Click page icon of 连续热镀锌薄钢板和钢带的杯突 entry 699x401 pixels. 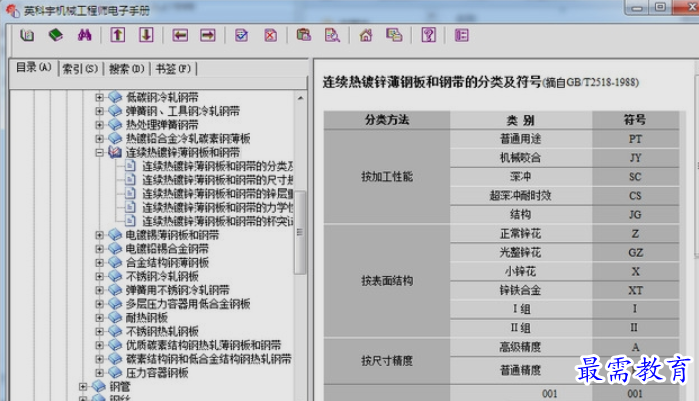coord(130,221)
